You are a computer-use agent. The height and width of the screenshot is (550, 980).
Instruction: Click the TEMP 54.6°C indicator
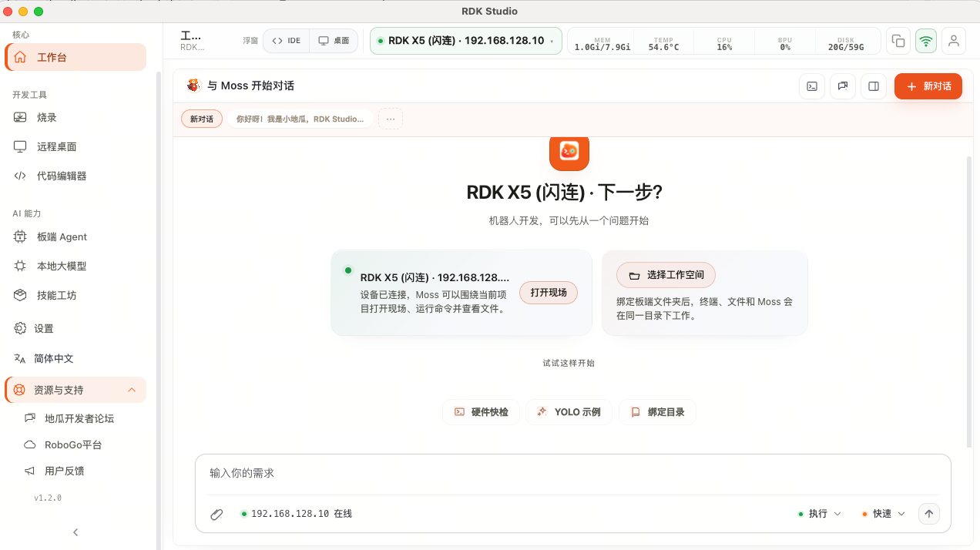(663, 43)
